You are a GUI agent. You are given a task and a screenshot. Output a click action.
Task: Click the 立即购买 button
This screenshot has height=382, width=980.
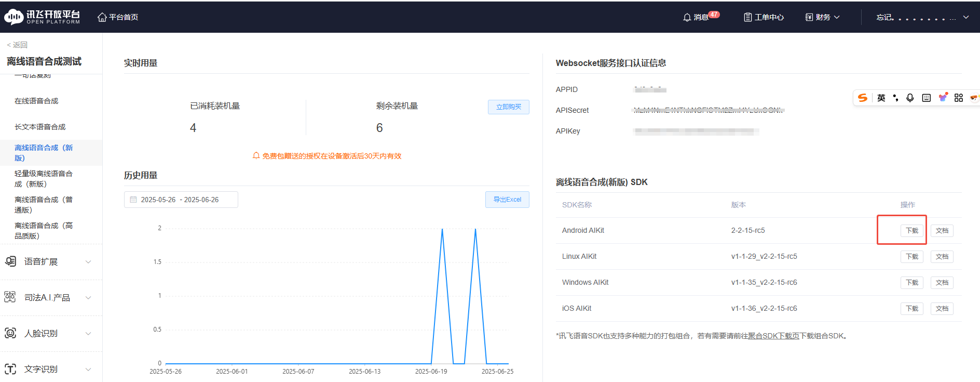(508, 107)
